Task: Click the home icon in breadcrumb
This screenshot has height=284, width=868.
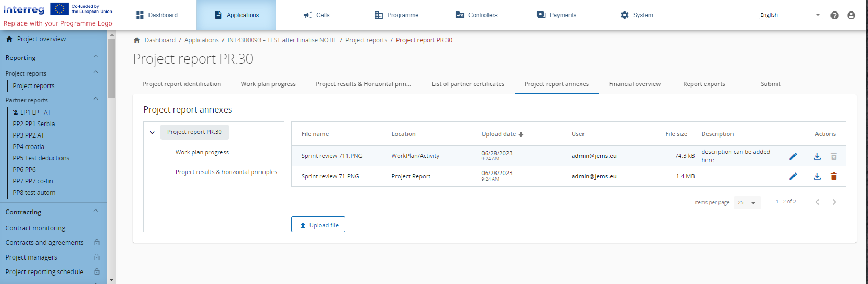Action: click(x=137, y=40)
